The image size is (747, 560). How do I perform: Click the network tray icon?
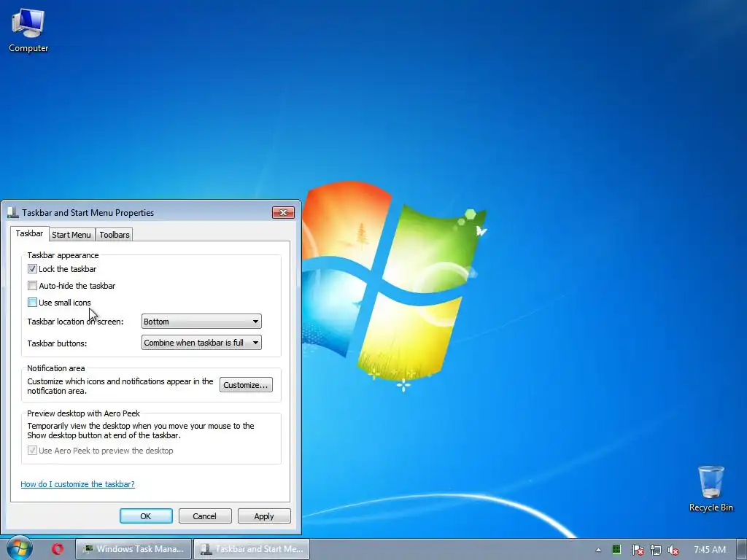(656, 550)
